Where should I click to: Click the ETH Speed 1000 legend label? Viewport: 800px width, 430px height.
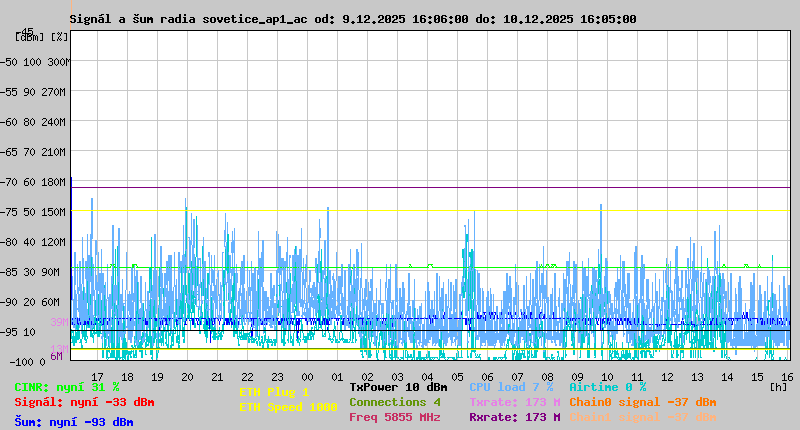point(288,407)
